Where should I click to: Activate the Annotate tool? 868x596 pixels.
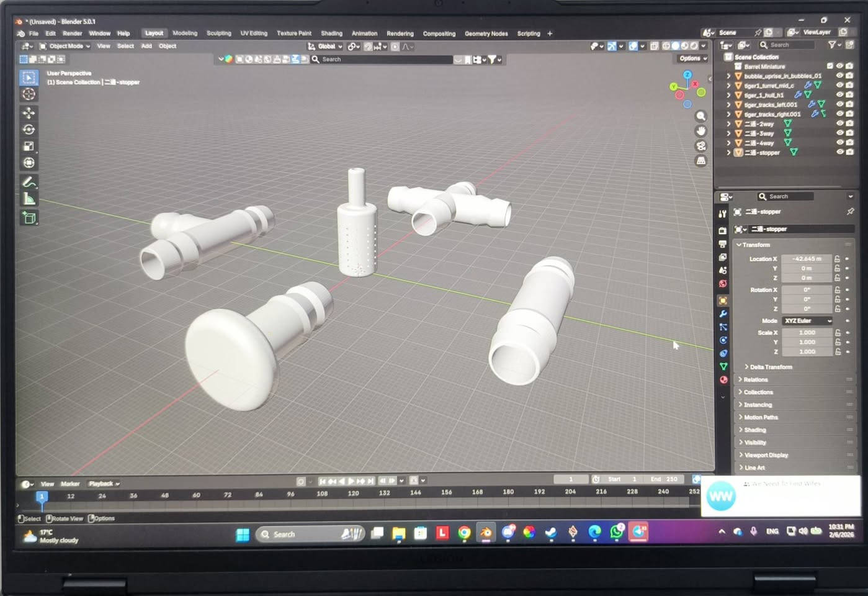29,183
